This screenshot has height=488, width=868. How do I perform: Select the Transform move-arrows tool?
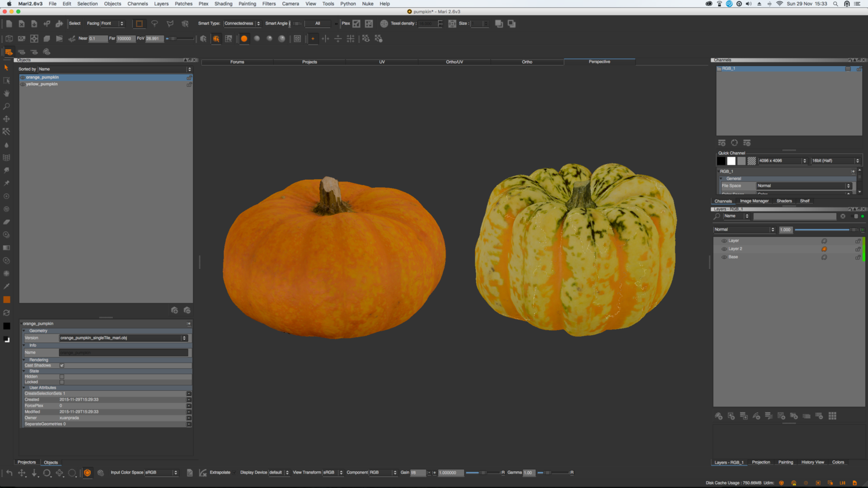click(x=6, y=119)
